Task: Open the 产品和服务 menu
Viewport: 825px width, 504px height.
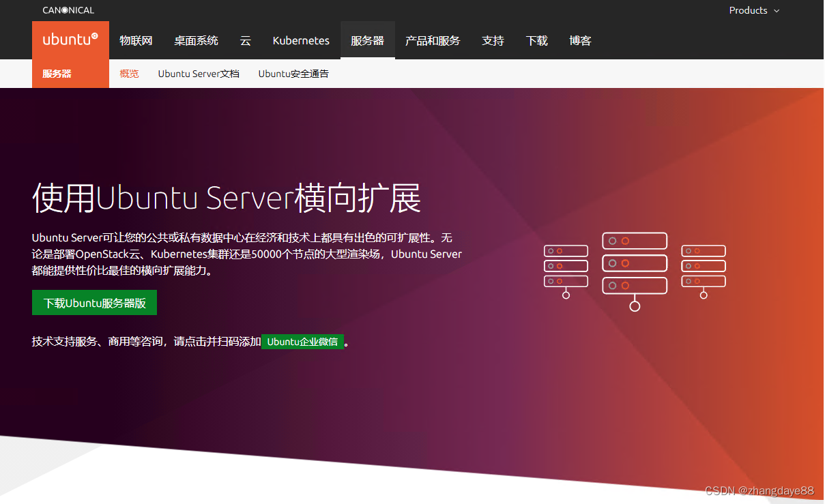Action: [x=433, y=41]
